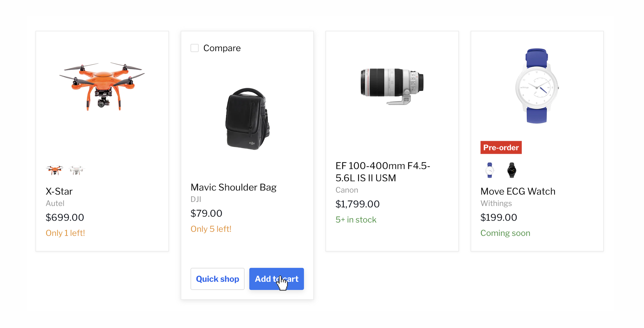Image resolution: width=644 pixels, height=328 pixels.
Task: Select the orange X-Star variant thumbnail
Action: [x=54, y=170]
